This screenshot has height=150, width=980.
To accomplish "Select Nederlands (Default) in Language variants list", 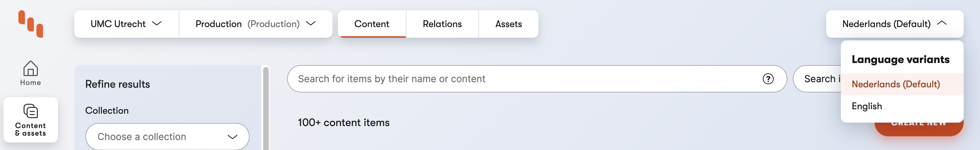I will click(895, 84).
